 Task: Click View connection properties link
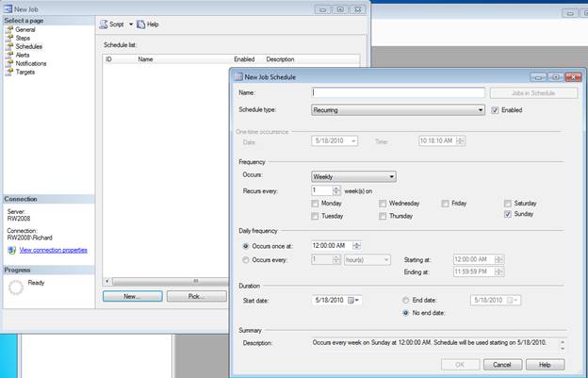coord(53,251)
